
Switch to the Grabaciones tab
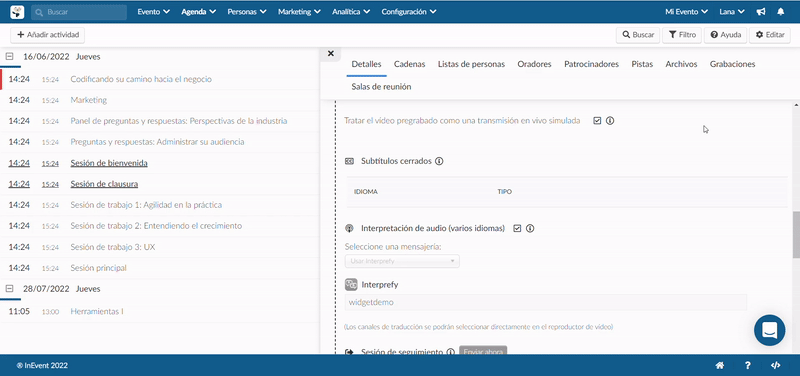[x=733, y=64]
